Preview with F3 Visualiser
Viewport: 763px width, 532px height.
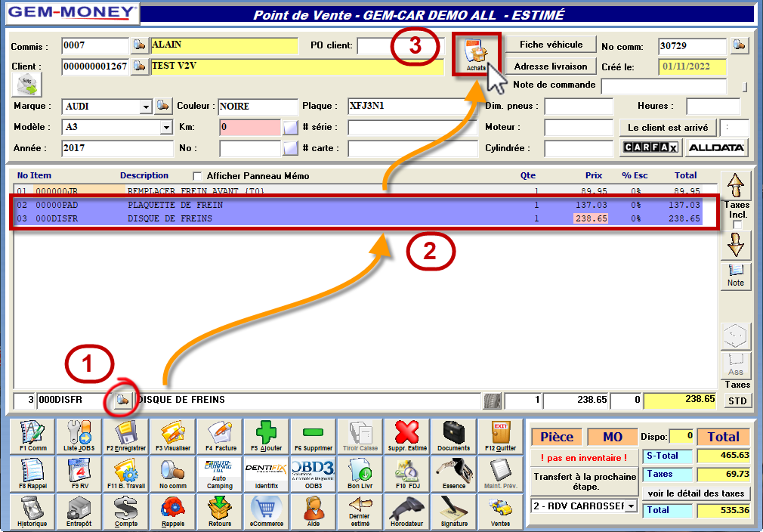click(173, 436)
